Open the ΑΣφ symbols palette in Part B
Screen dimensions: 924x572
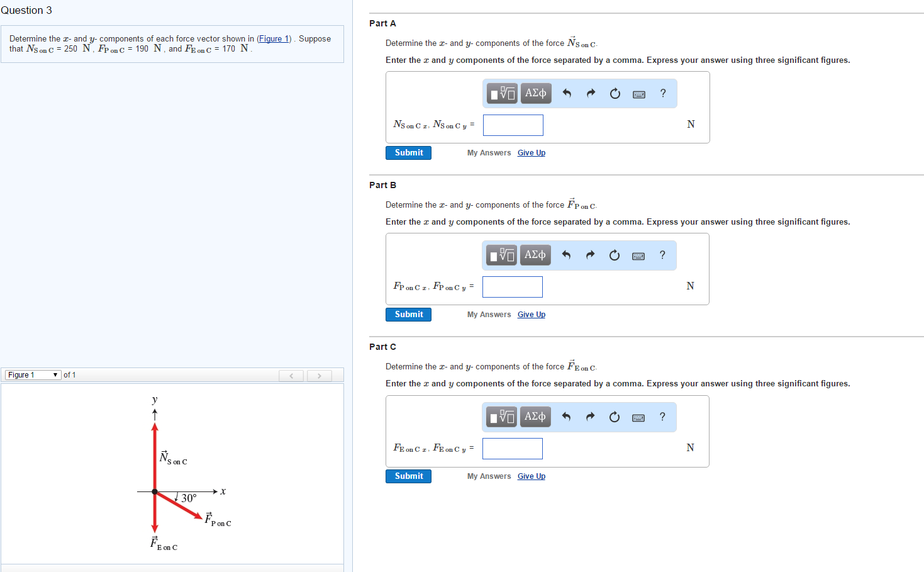click(535, 255)
